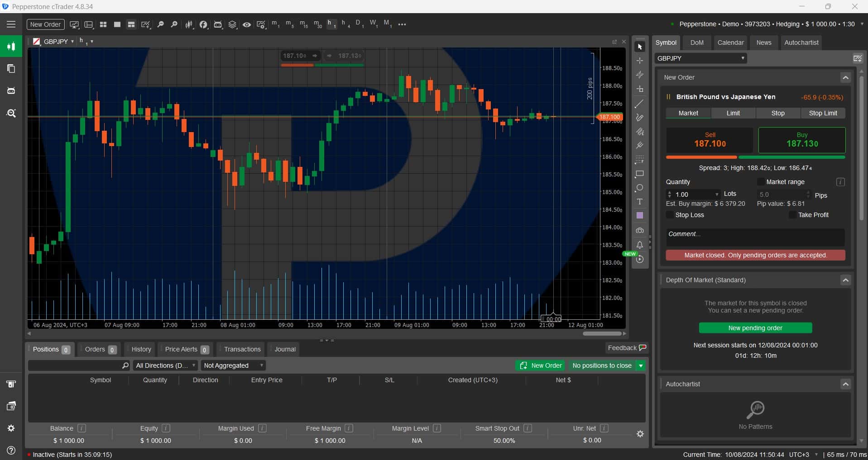Open price alerts via the bell icon

(x=640, y=245)
